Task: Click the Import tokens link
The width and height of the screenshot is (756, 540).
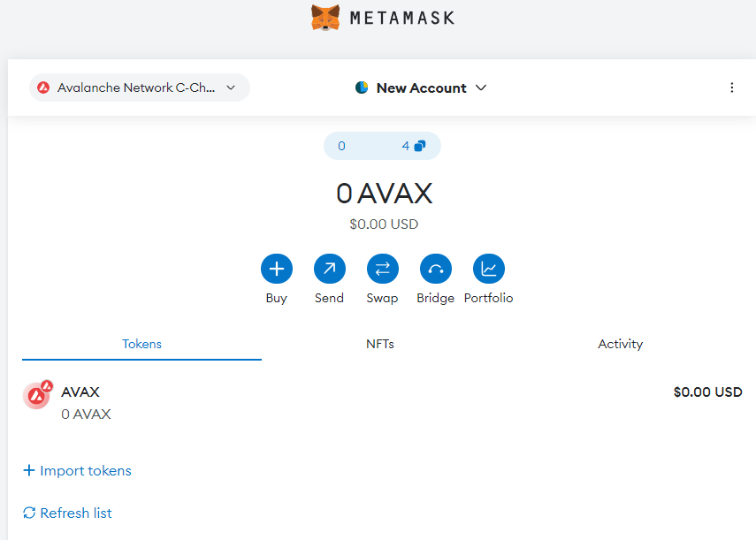Action: pyautogui.click(x=77, y=471)
